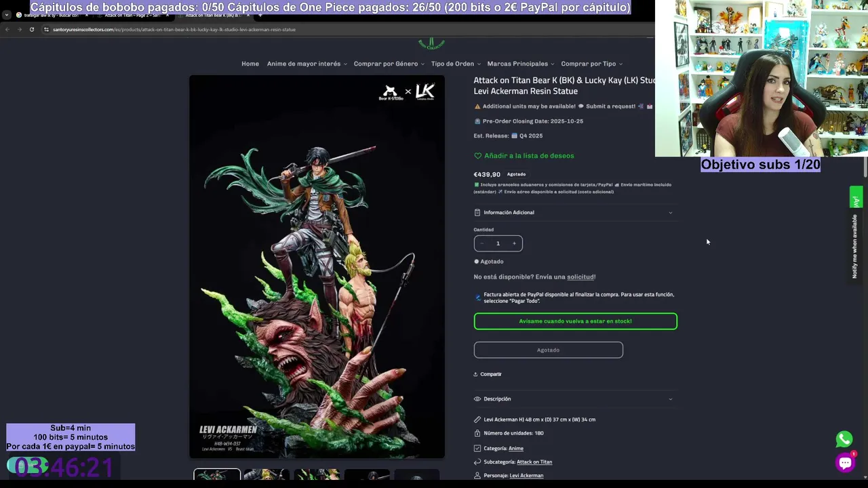Click the 'Attack on Titan Bear K' product title
868x488 pixels.
(564, 85)
